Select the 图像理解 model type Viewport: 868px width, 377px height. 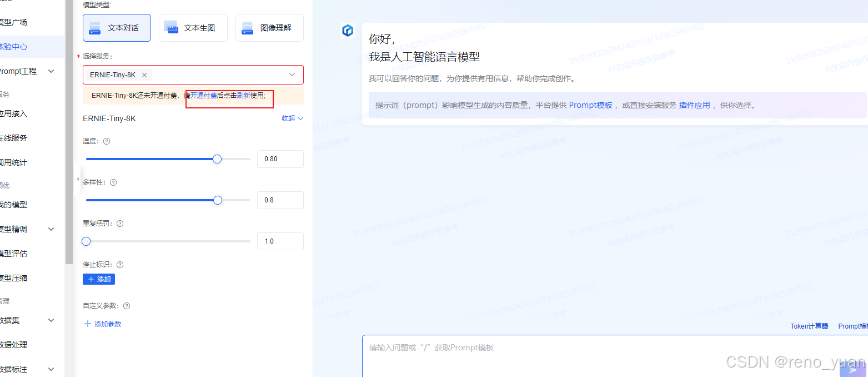tap(269, 28)
